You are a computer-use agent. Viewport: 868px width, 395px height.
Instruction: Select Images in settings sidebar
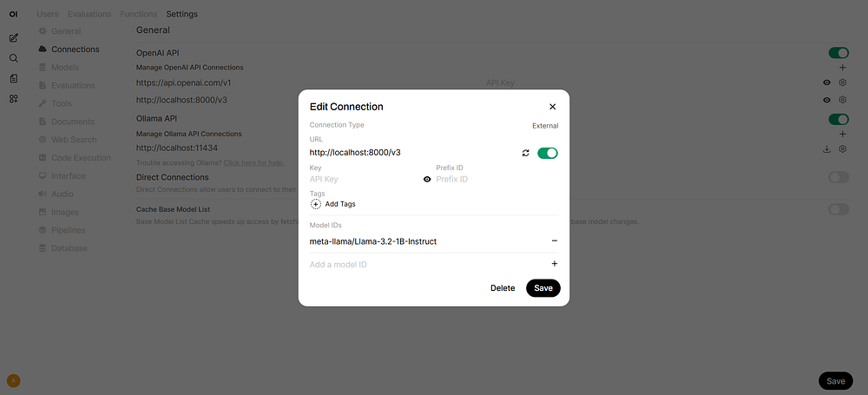[x=59, y=212]
